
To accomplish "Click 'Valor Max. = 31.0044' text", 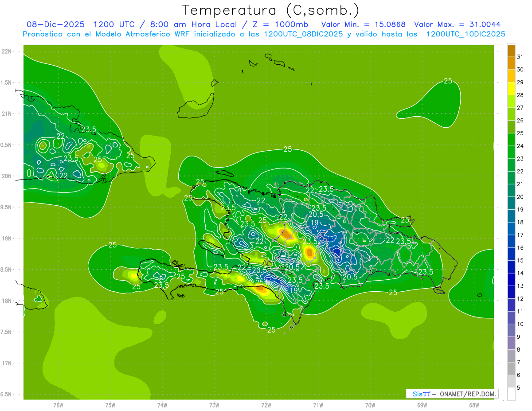I will click(458, 24).
